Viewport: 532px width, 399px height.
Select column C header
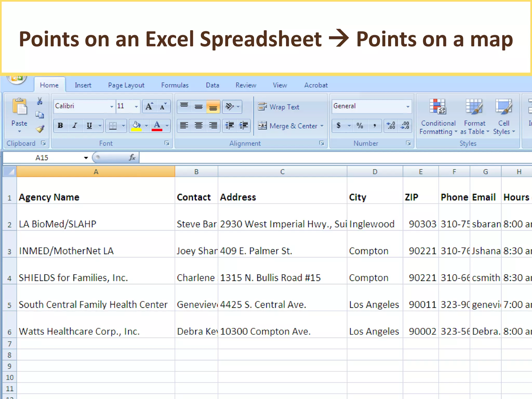[282, 172]
